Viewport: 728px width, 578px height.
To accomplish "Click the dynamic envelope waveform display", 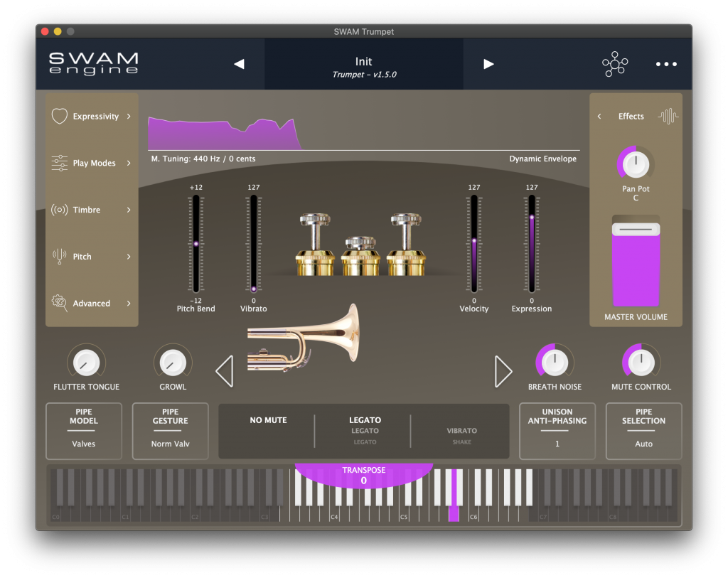I will (x=363, y=132).
